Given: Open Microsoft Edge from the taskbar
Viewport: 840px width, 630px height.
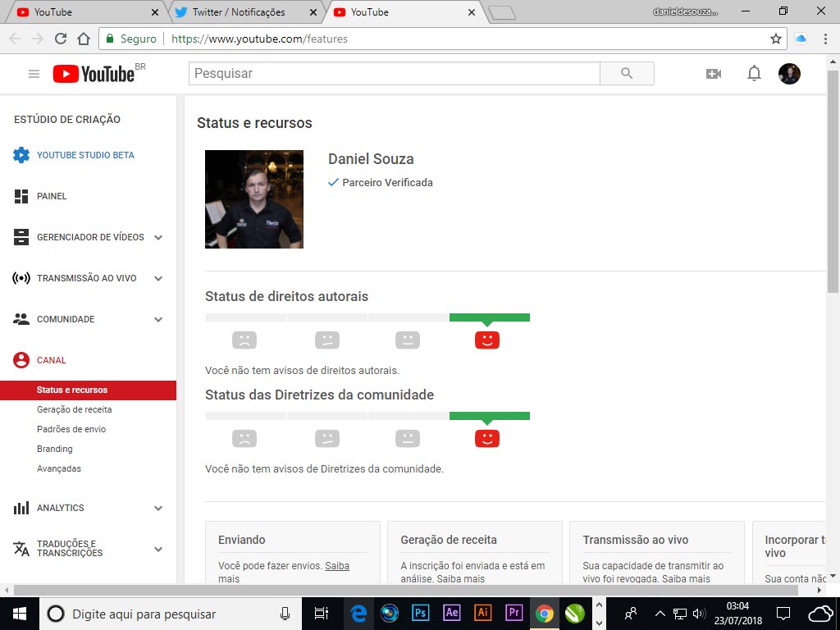Looking at the screenshot, I should point(358,614).
